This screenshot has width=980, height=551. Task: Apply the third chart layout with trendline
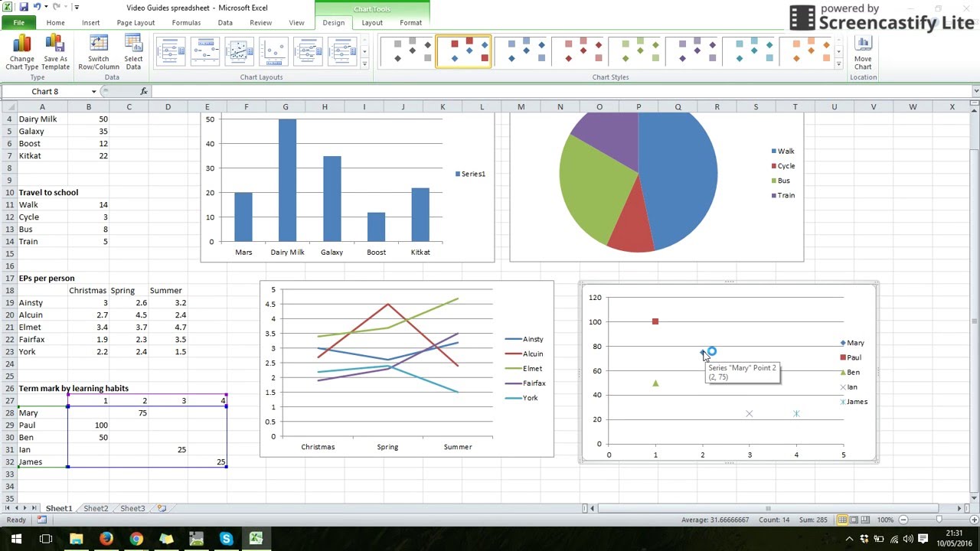click(240, 51)
